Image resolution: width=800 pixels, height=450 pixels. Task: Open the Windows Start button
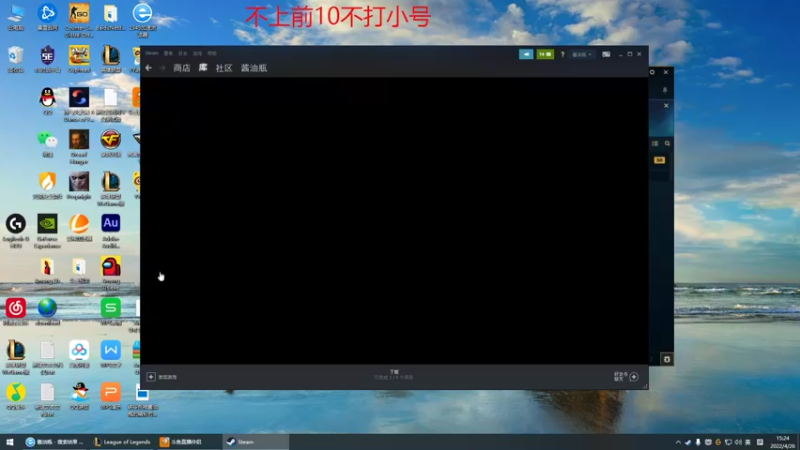pos(10,442)
